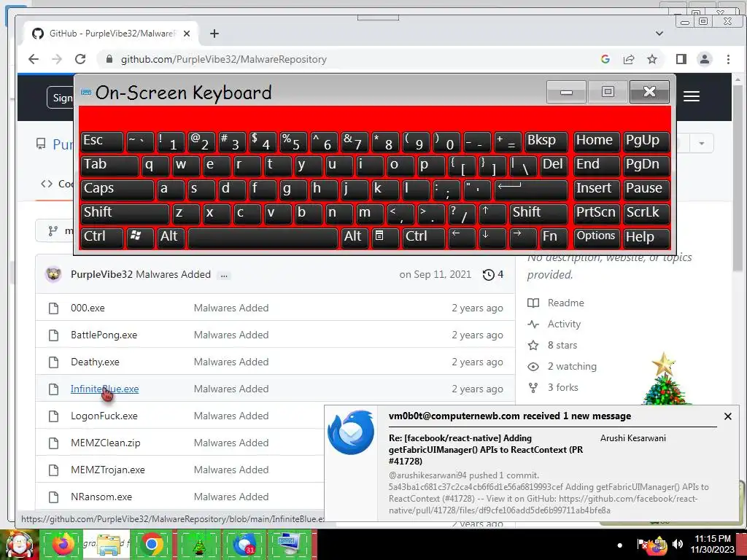Screen dimensions: 747x560
Task: Toggle the left Shift key
Action: point(125,214)
